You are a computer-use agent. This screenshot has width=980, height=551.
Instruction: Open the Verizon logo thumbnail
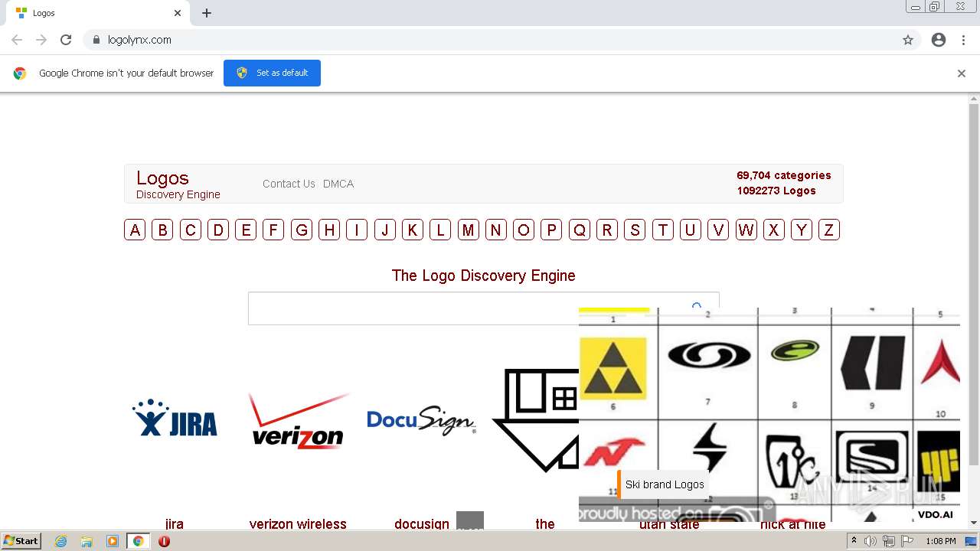click(298, 421)
